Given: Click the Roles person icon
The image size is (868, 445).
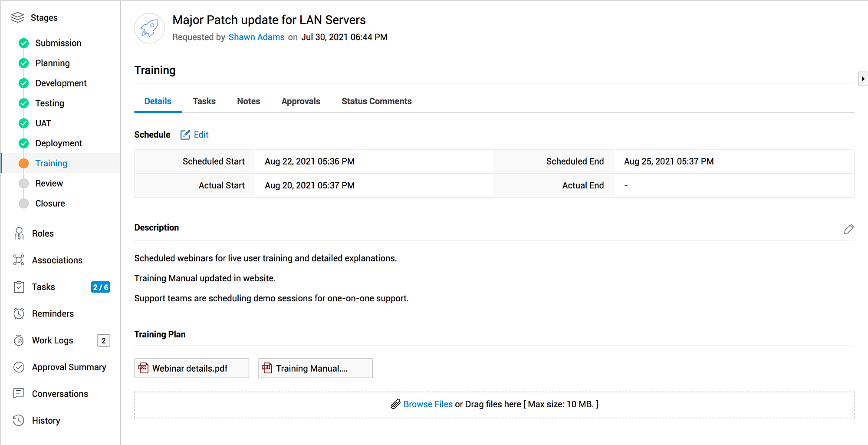Looking at the screenshot, I should tap(19, 234).
